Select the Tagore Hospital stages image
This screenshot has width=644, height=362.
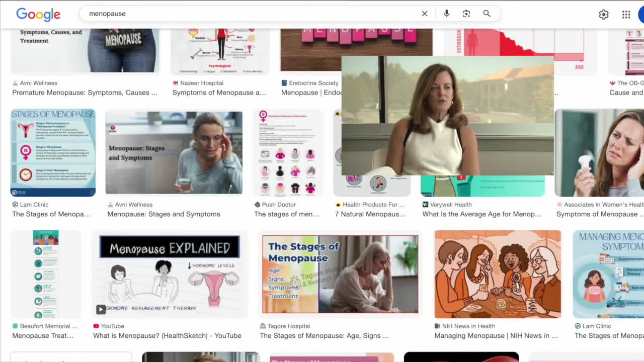coord(340,274)
